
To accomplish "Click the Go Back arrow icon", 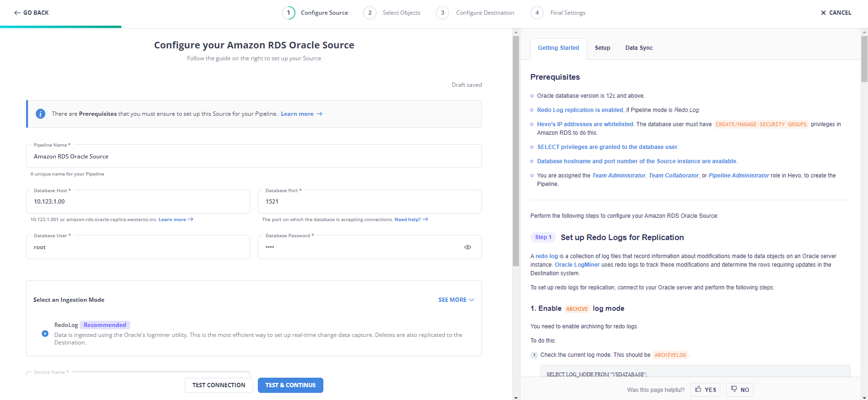I will (x=17, y=13).
